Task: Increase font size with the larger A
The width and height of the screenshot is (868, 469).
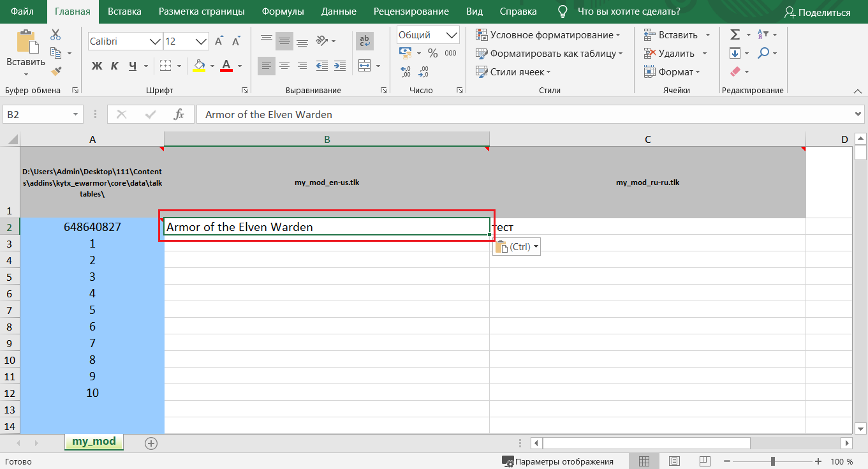Action: click(219, 41)
